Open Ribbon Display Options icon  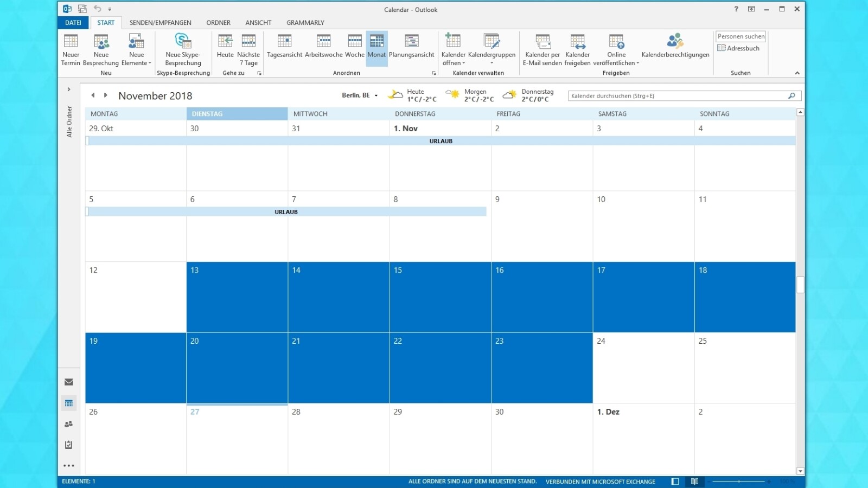coord(751,9)
